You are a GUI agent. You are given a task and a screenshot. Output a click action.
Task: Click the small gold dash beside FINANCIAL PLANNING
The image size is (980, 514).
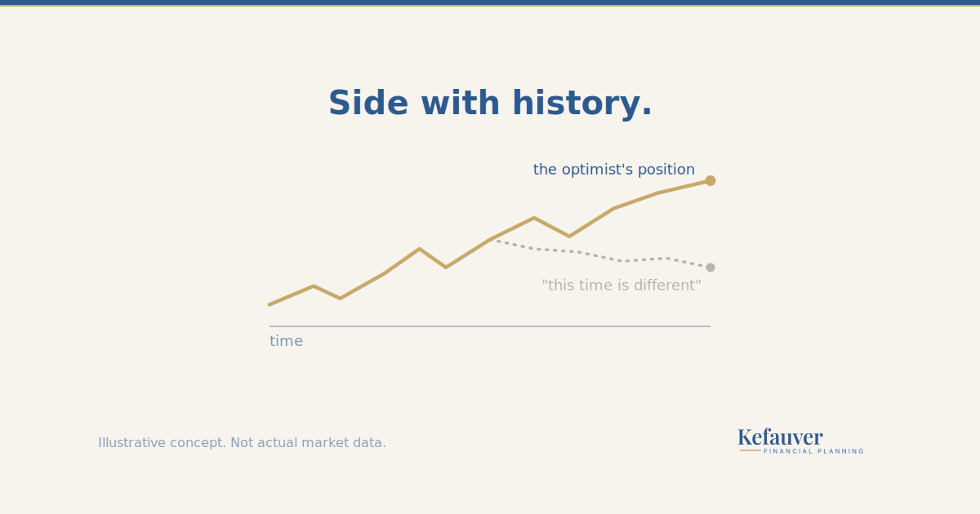pos(750,450)
